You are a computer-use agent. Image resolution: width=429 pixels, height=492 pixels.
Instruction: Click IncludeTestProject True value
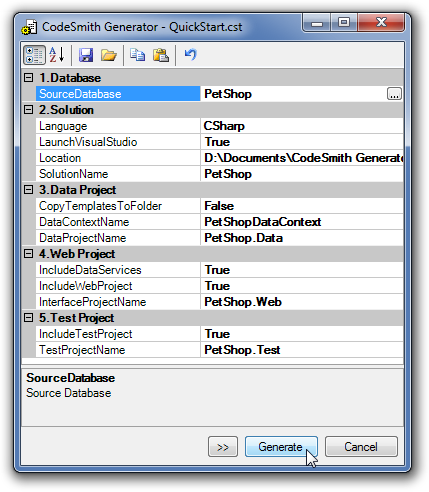point(217,334)
